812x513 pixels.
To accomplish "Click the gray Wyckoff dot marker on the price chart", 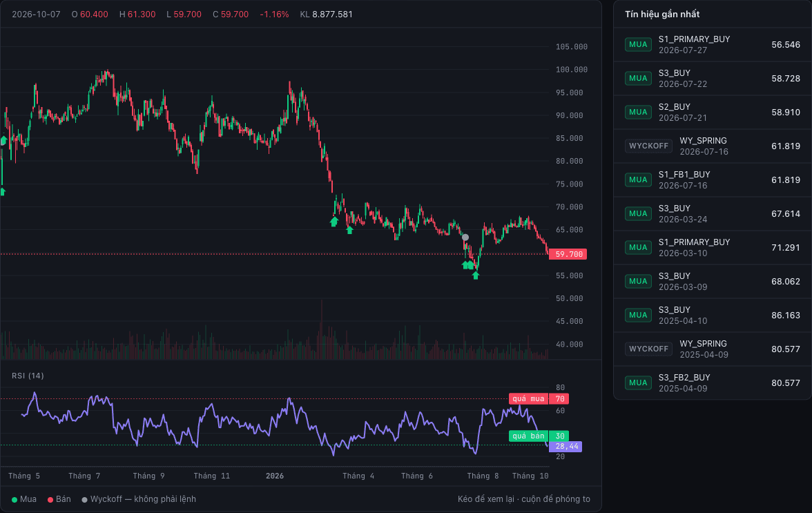I will pos(465,238).
